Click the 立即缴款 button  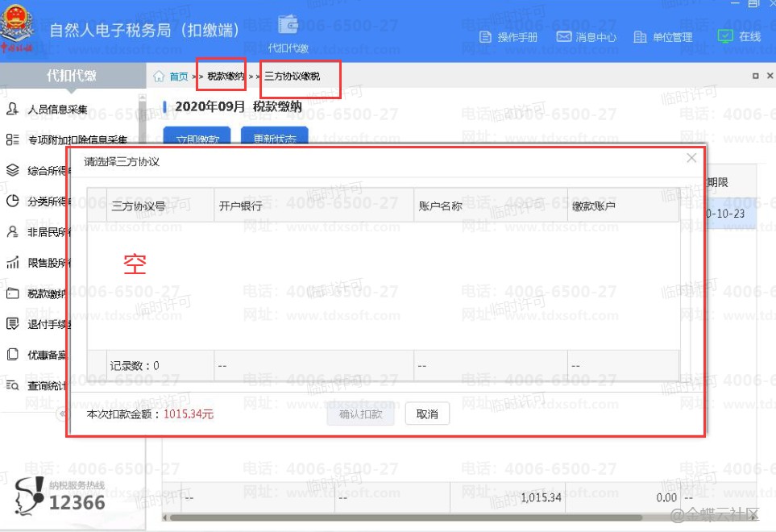[197, 135]
